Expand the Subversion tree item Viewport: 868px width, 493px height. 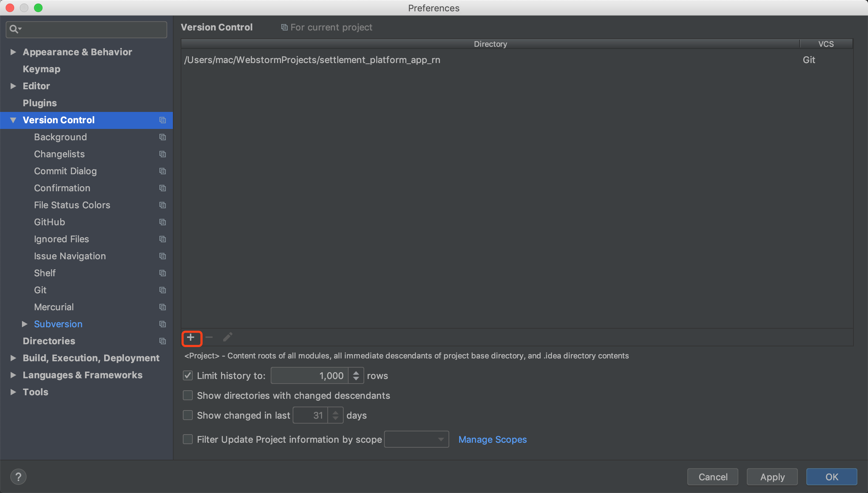click(24, 324)
